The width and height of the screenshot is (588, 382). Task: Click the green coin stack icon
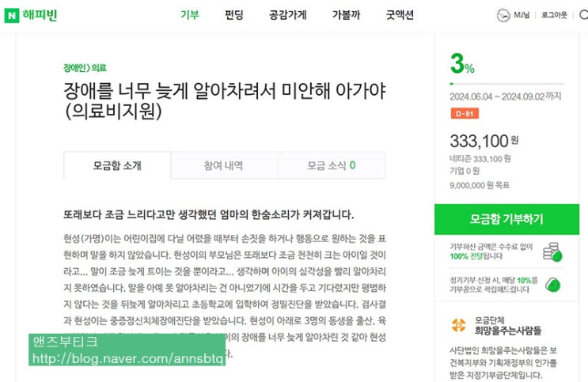point(555,252)
